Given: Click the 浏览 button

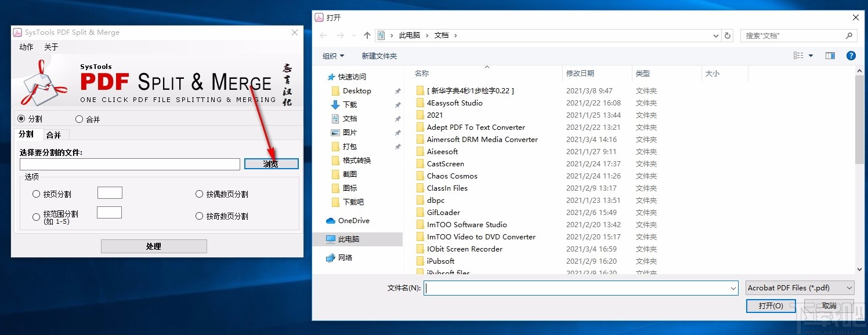Looking at the screenshot, I should pyautogui.click(x=271, y=163).
